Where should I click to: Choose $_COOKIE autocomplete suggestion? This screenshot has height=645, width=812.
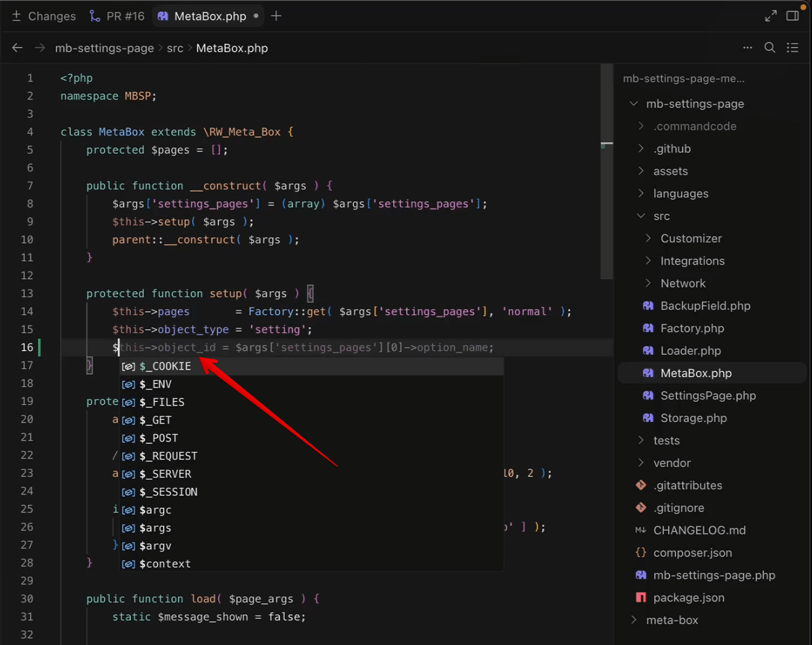coord(311,367)
